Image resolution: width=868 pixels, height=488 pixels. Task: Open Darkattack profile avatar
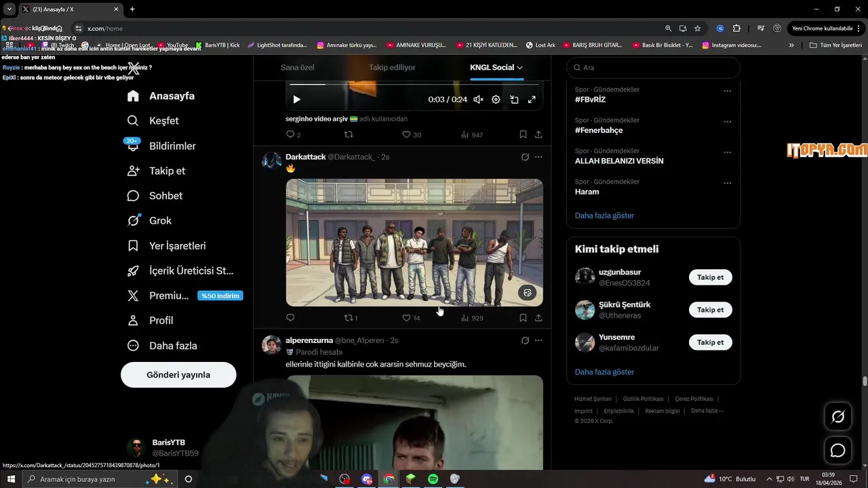pos(272,161)
